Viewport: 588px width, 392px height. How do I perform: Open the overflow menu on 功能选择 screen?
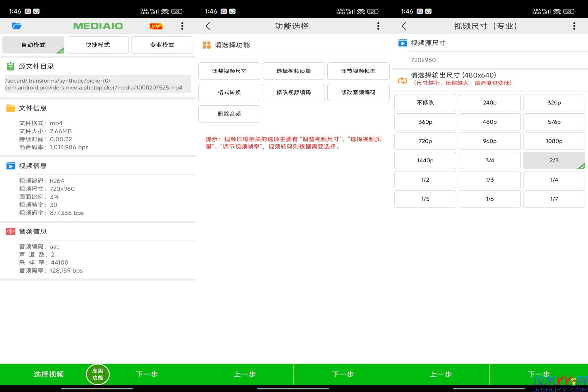tap(378, 26)
